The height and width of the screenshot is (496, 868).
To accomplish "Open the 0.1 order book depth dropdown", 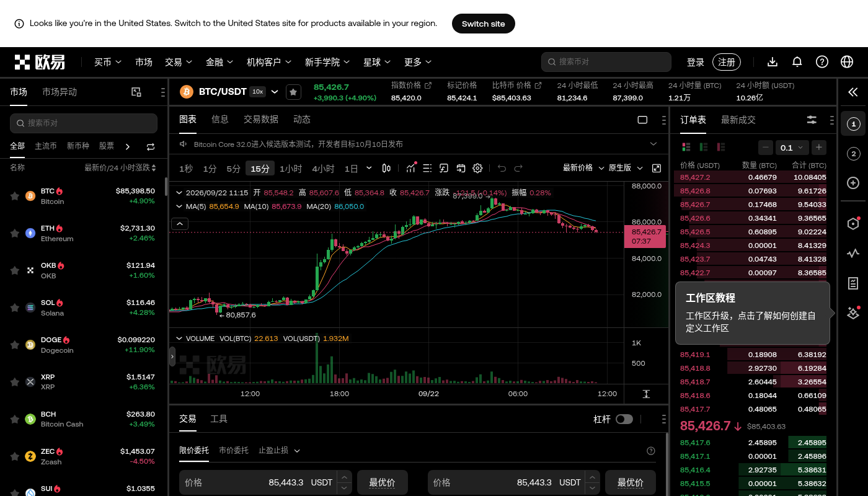I will click(792, 147).
